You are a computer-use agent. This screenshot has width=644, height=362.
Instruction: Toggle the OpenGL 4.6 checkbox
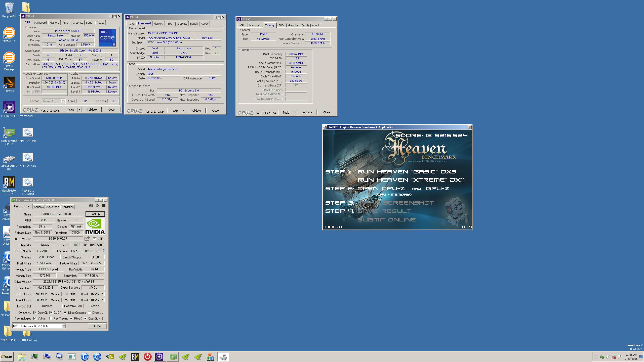click(x=85, y=318)
